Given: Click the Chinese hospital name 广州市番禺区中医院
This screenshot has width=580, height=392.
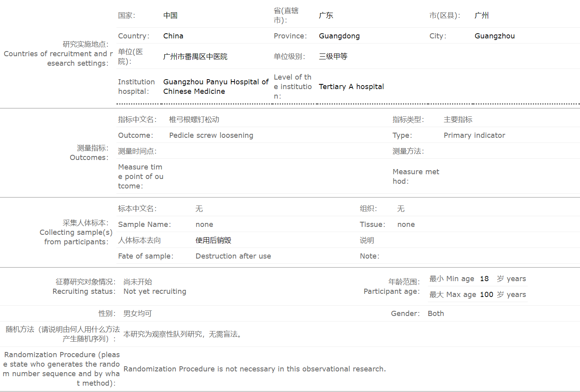Looking at the screenshot, I should (195, 57).
